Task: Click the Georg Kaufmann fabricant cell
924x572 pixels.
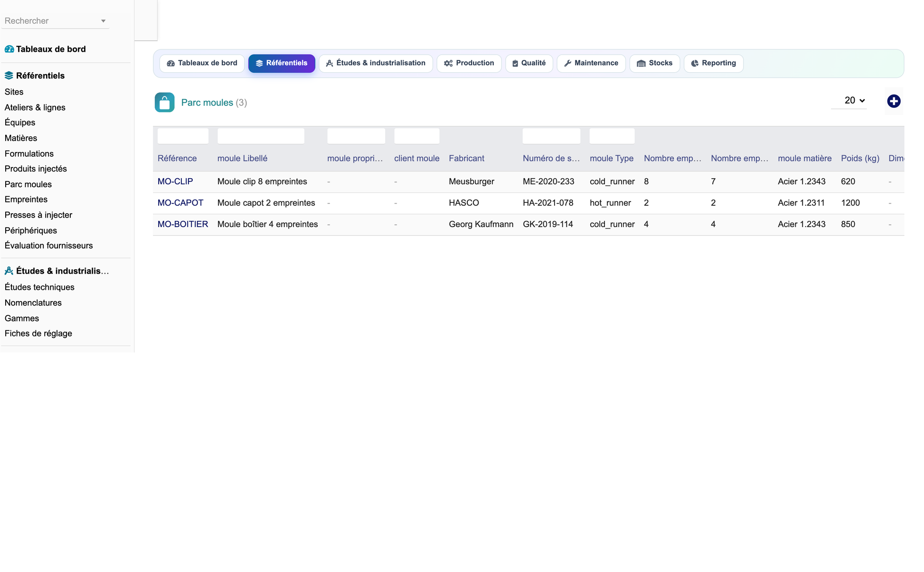Action: pos(481,224)
